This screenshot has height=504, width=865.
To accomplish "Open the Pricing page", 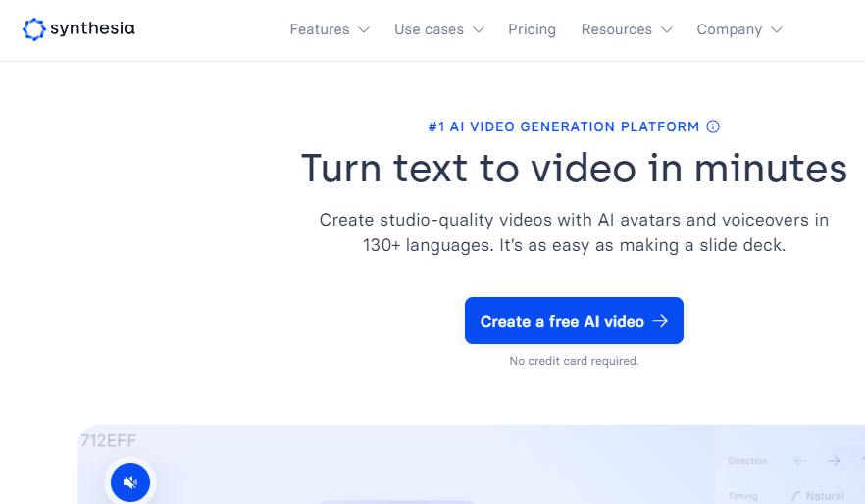I will tap(532, 29).
